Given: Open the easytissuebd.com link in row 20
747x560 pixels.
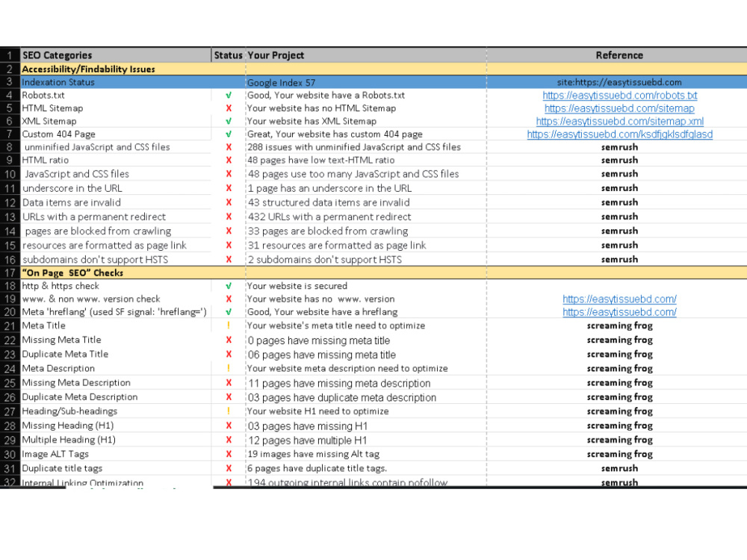Looking at the screenshot, I should (x=619, y=312).
